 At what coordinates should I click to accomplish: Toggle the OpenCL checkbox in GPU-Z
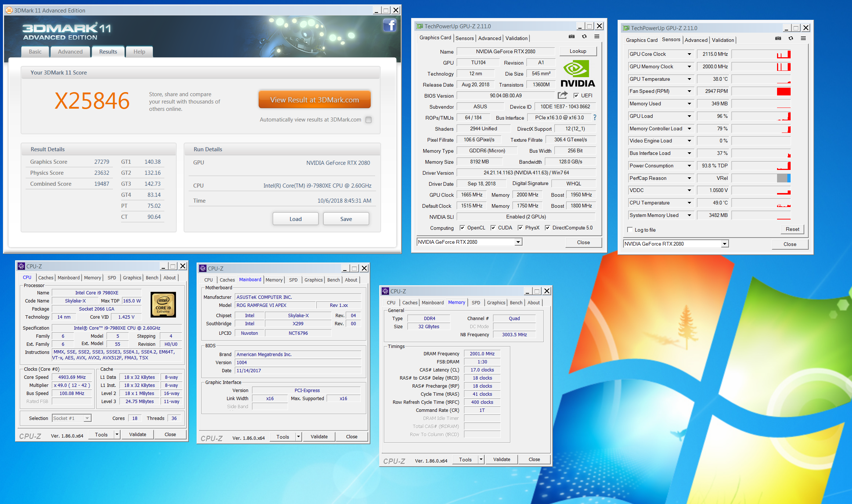coord(462,228)
